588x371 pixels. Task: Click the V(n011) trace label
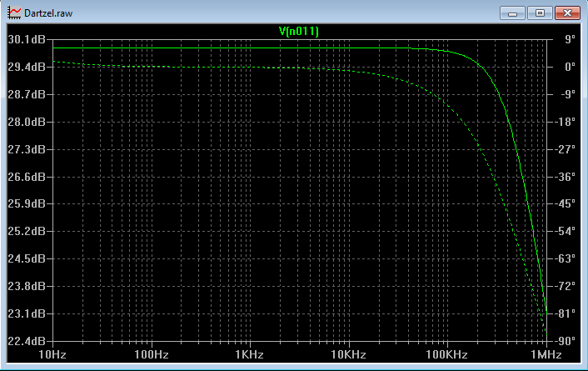(299, 31)
